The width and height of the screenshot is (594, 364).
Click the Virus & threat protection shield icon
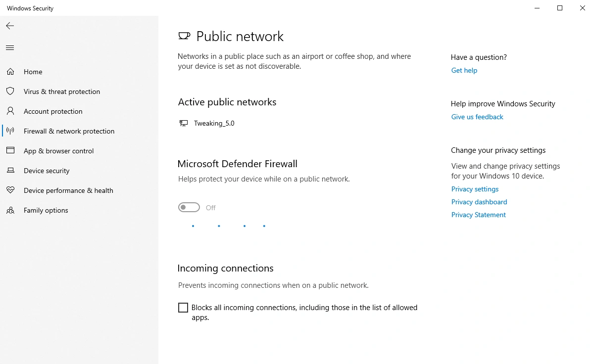10,91
